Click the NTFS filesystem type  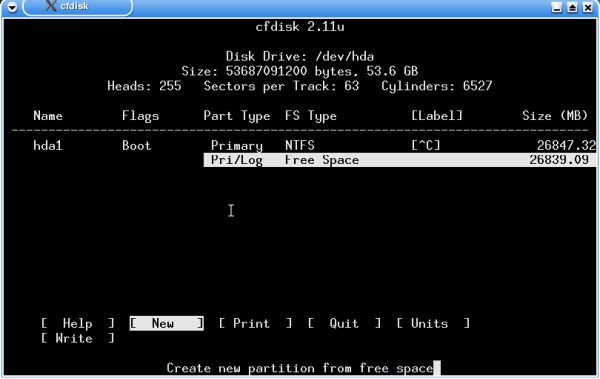point(300,145)
